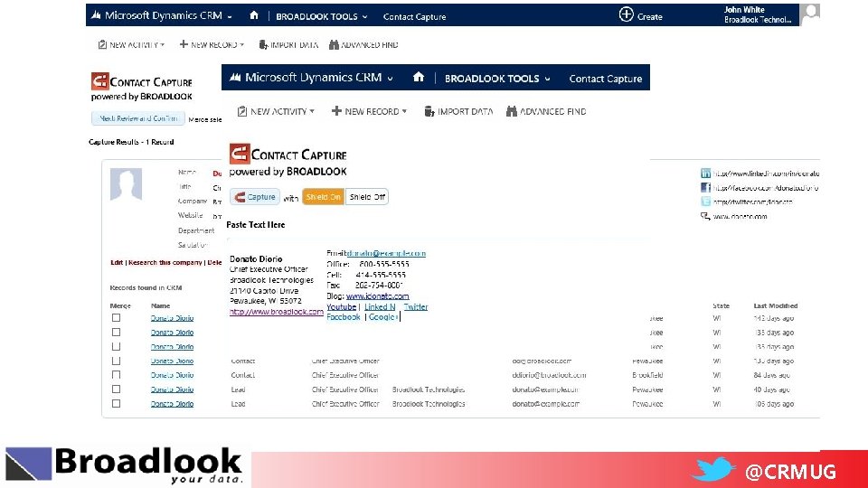
Task: Click IMPORT DATA in front toolbar
Action: [458, 111]
